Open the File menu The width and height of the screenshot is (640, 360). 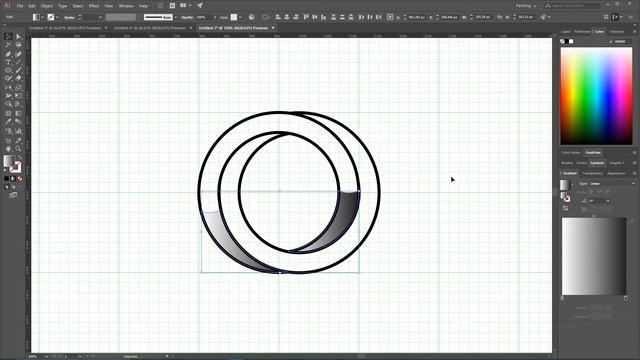pos(20,6)
